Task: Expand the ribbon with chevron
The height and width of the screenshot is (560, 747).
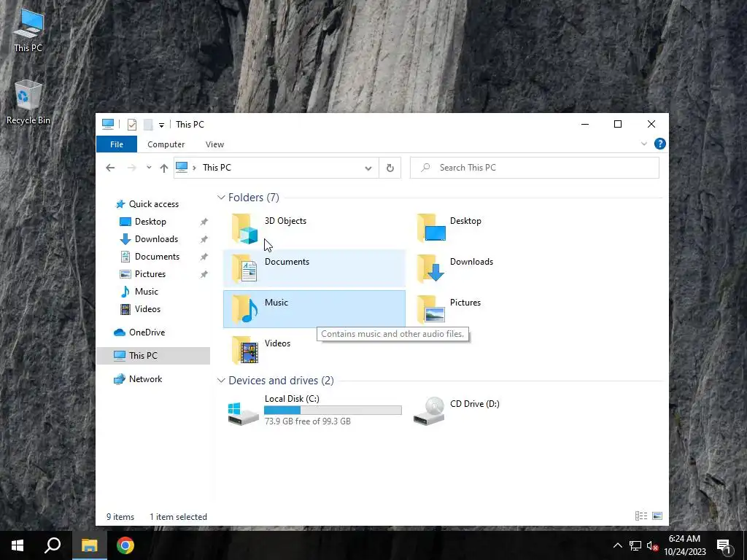Action: click(x=644, y=144)
